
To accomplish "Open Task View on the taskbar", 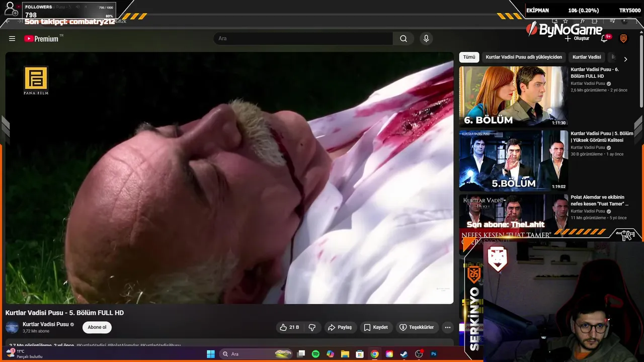I will tap(301, 354).
